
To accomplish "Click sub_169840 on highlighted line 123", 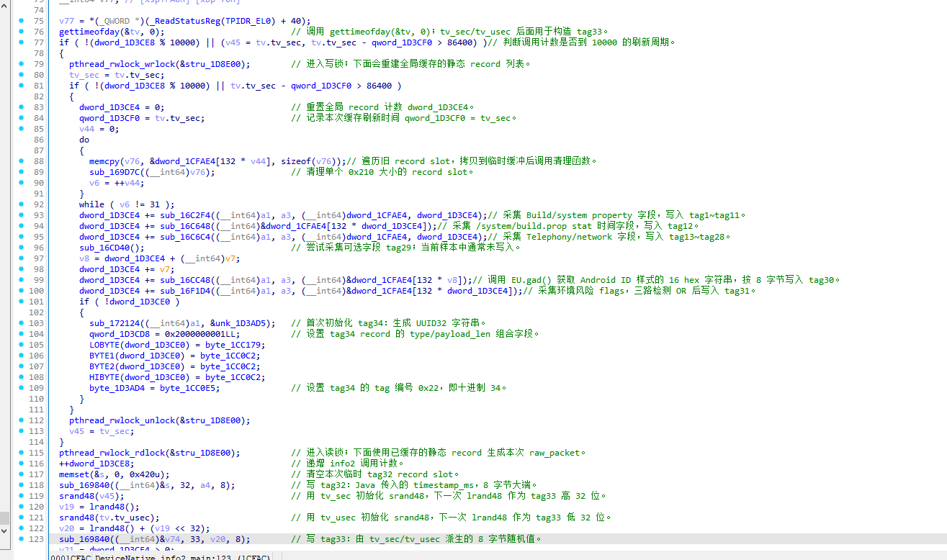I will (84, 539).
